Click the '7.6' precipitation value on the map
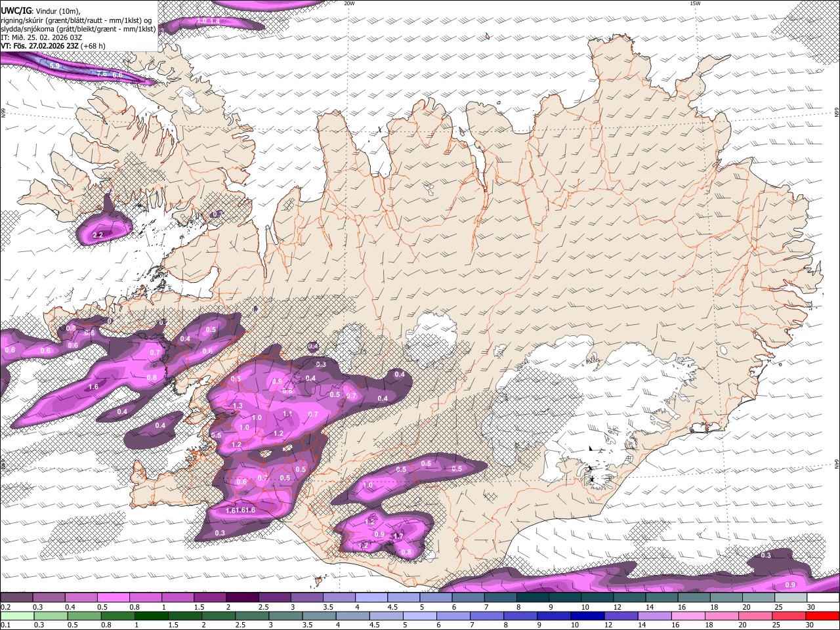Image resolution: width=840 pixels, height=630 pixels. pyautogui.click(x=102, y=74)
